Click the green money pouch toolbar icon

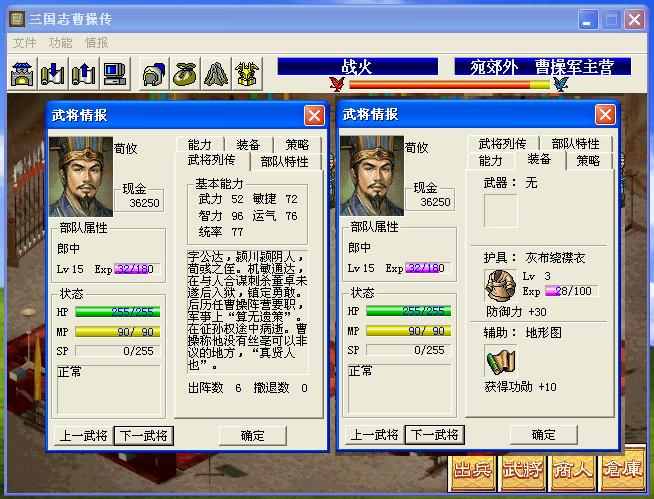pos(185,74)
